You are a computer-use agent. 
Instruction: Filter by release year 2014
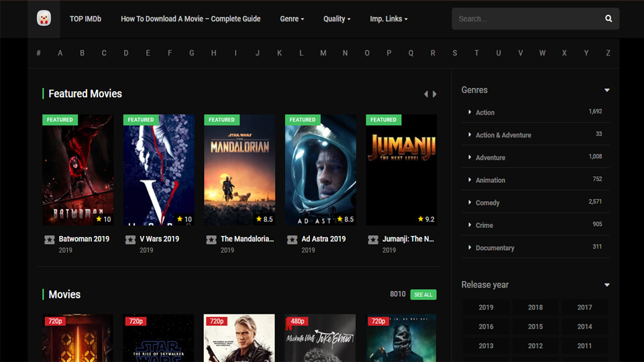pyautogui.click(x=584, y=326)
